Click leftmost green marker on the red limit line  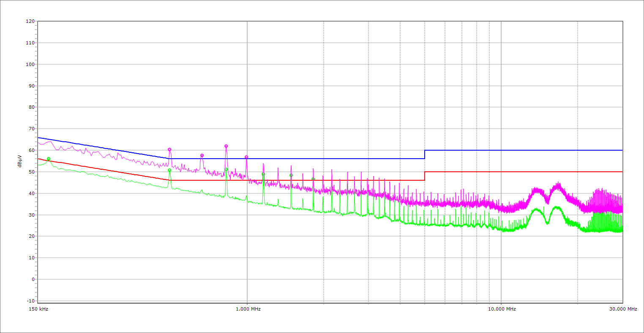(x=49, y=159)
